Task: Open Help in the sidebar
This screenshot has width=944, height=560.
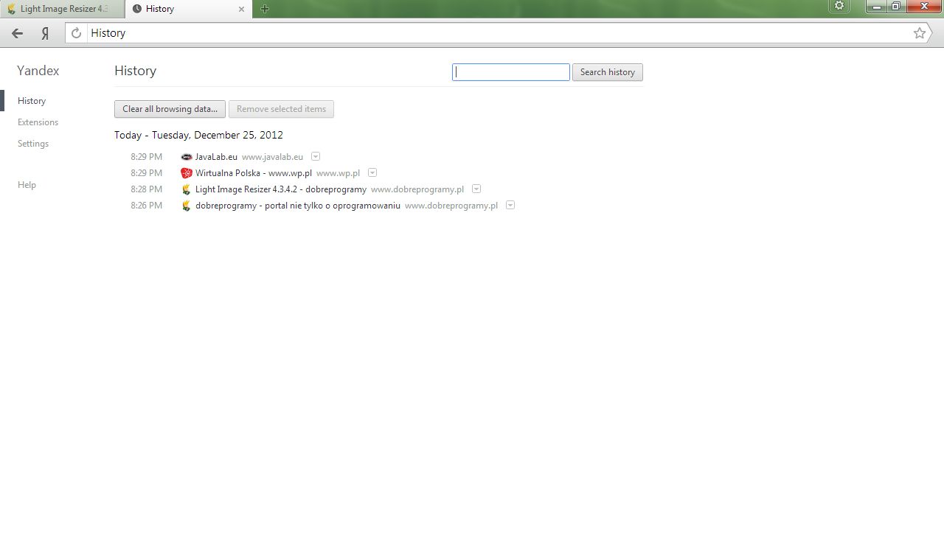Action: click(27, 185)
